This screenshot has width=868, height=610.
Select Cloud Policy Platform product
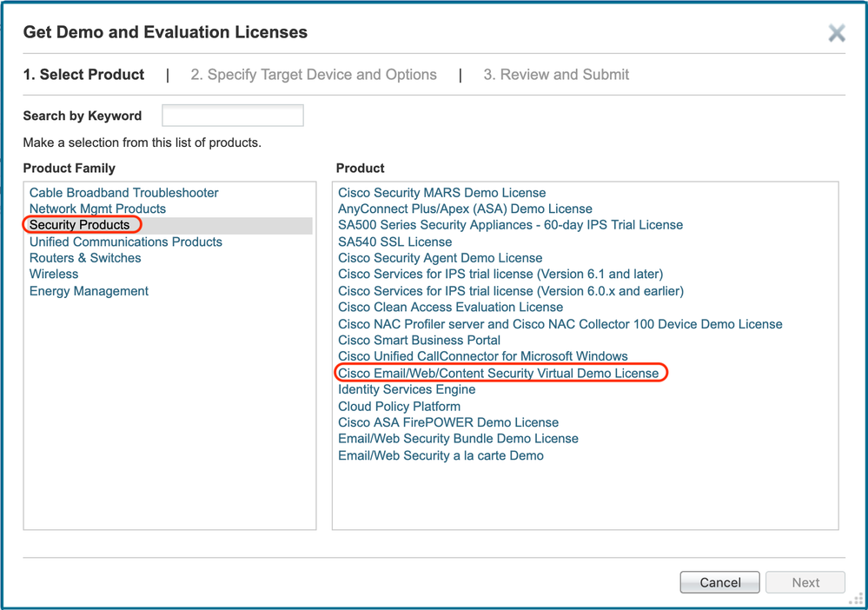point(399,407)
